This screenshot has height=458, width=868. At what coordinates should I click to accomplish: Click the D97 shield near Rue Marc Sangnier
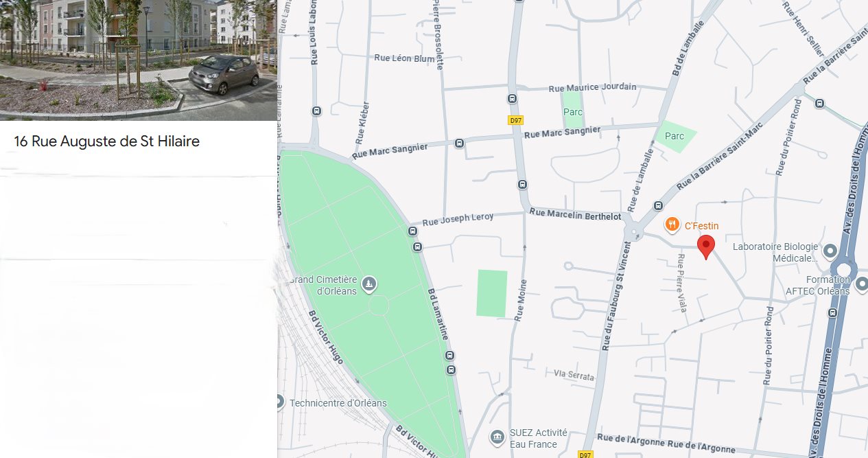(515, 120)
